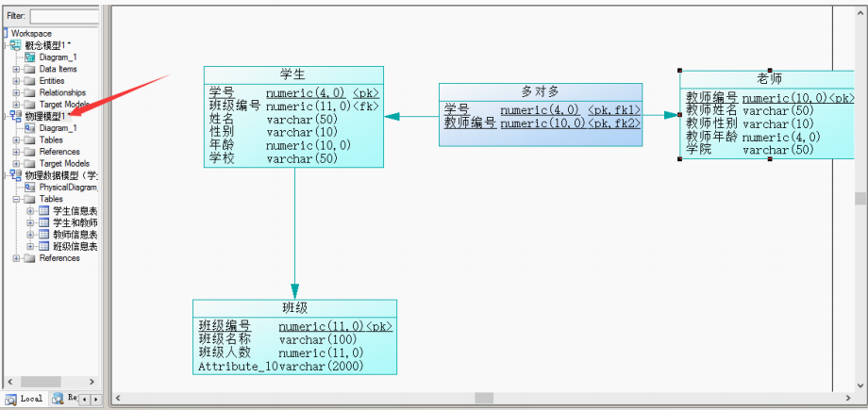Select the PhysicalDiagram tree item

click(x=68, y=187)
